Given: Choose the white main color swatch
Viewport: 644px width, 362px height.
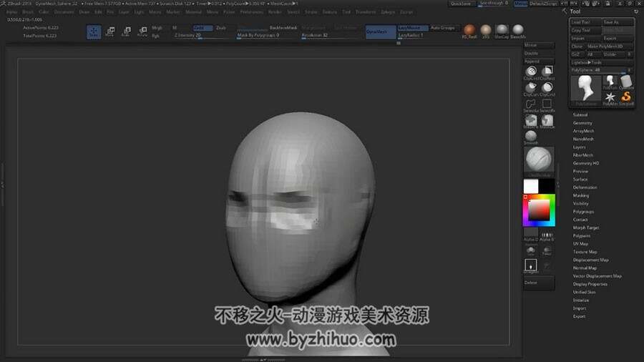Looking at the screenshot, I should pyautogui.click(x=531, y=186).
